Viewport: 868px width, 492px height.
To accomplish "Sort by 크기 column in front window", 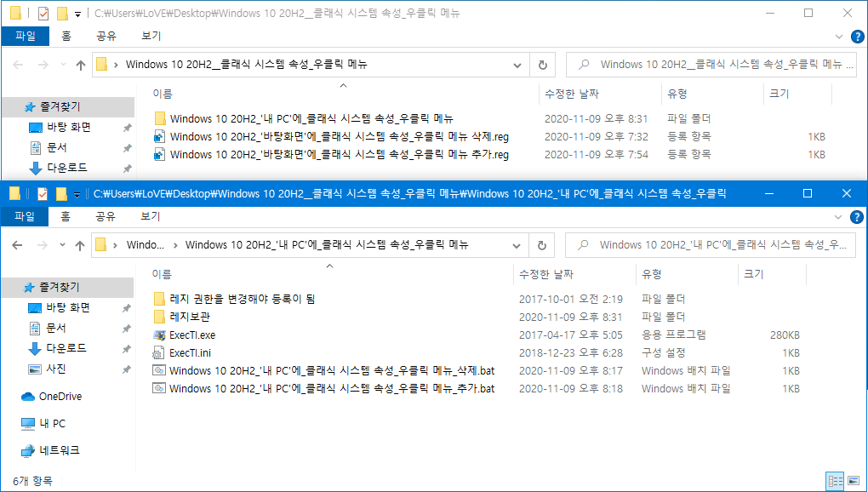I will (754, 274).
